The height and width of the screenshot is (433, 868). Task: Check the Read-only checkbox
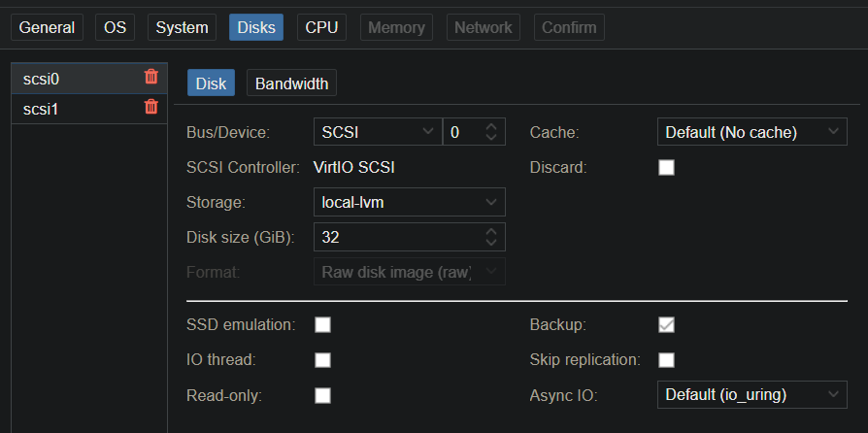point(322,395)
